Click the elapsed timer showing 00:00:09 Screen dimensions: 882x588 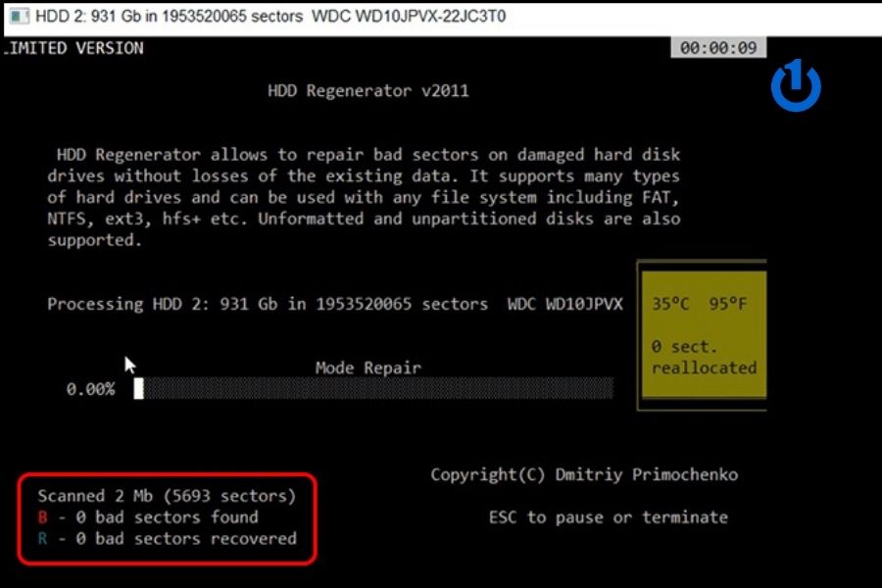tap(718, 48)
